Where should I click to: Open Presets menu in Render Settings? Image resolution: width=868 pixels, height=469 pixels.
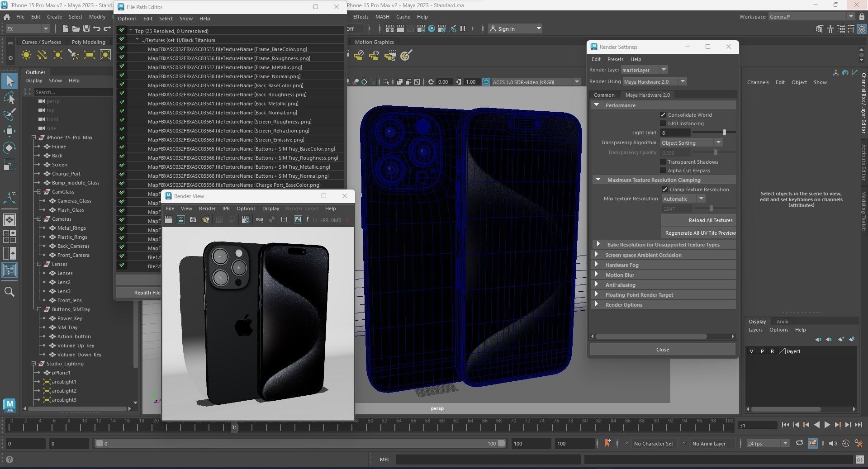(615, 59)
